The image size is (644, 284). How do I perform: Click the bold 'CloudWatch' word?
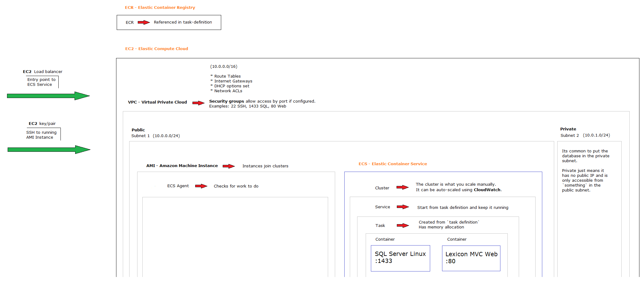[x=487, y=190]
